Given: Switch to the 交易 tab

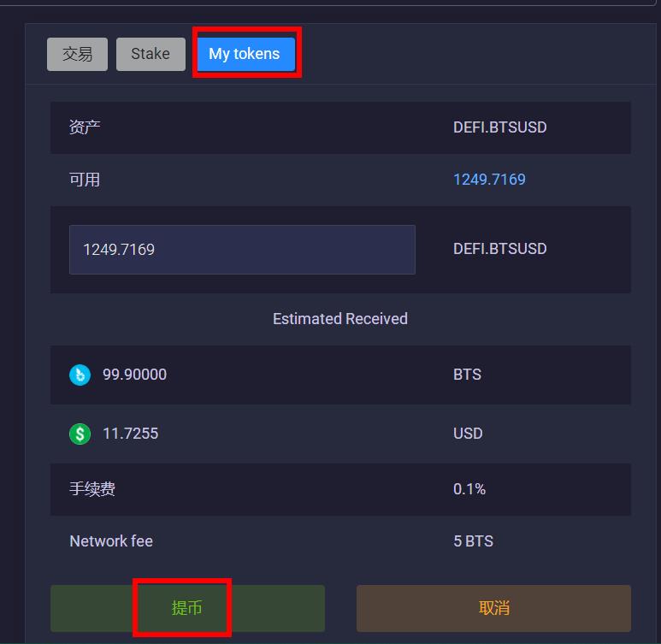Looking at the screenshot, I should tap(77, 54).
